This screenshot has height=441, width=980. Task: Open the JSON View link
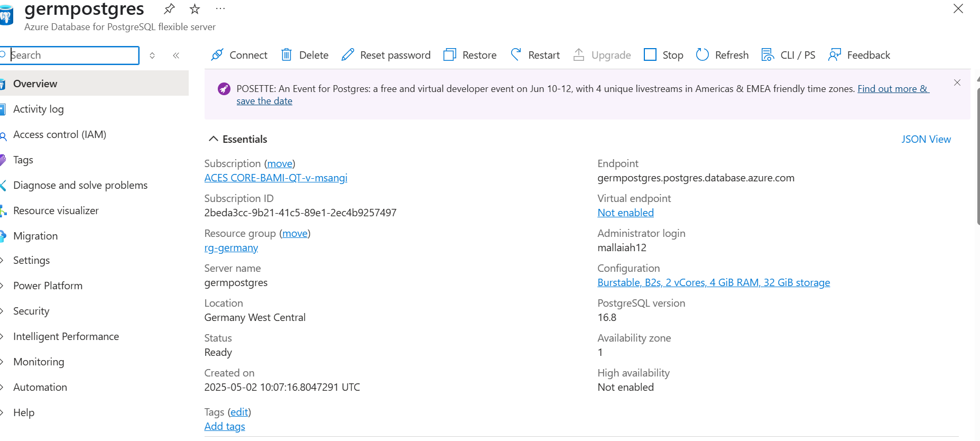pyautogui.click(x=926, y=139)
